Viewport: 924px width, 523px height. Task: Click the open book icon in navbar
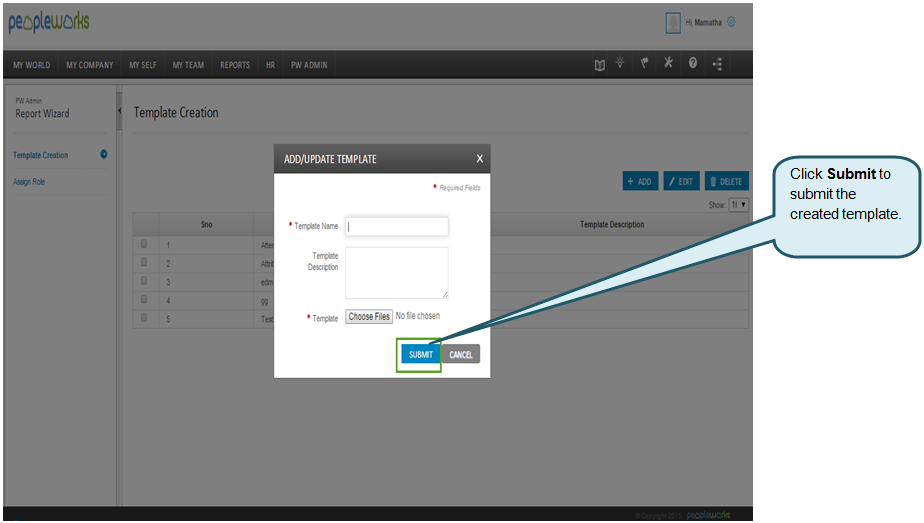pyautogui.click(x=600, y=65)
